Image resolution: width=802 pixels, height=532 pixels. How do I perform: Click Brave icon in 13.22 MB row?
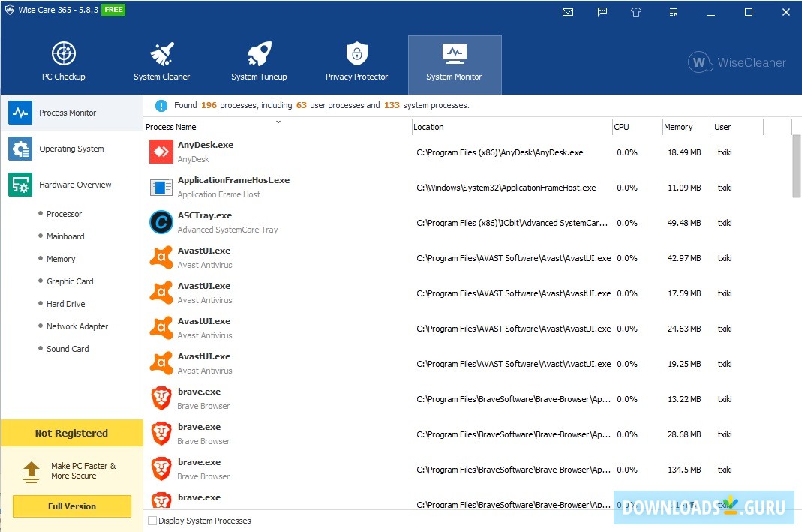pyautogui.click(x=161, y=399)
